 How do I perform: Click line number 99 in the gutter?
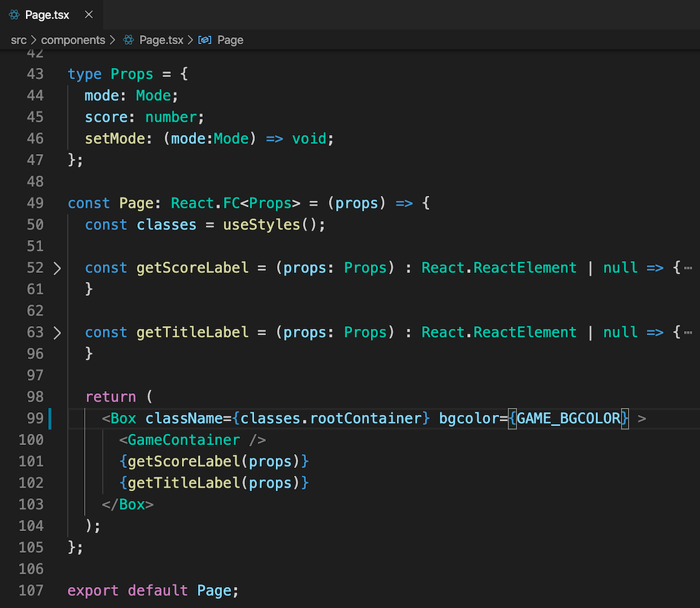(x=35, y=418)
